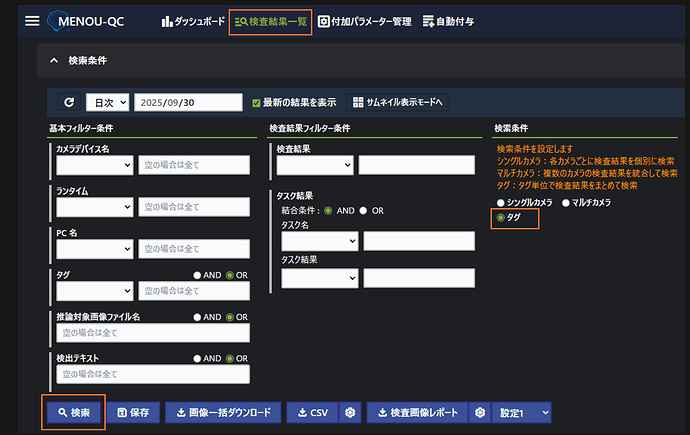Open PC 名 dropdown
Viewport: 690px width, 435px height.
(x=95, y=249)
